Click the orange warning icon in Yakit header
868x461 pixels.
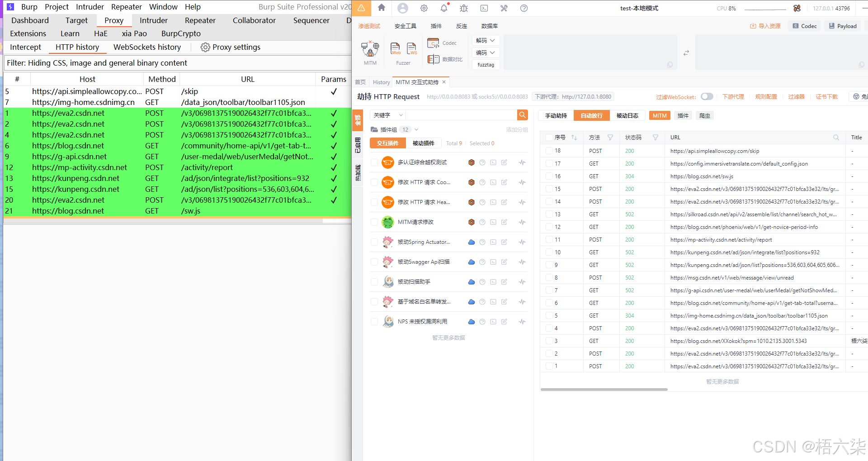click(x=362, y=8)
